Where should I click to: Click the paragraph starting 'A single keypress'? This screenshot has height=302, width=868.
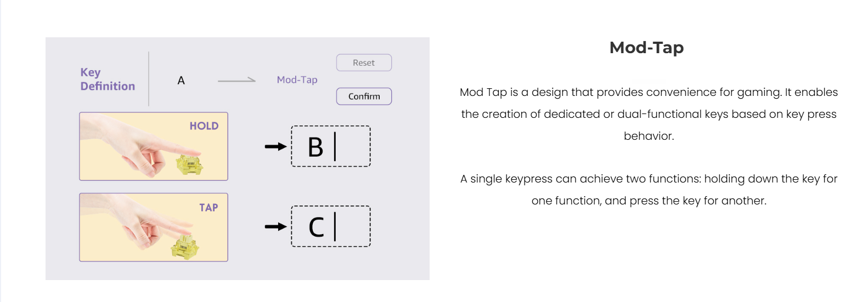pyautogui.click(x=649, y=190)
